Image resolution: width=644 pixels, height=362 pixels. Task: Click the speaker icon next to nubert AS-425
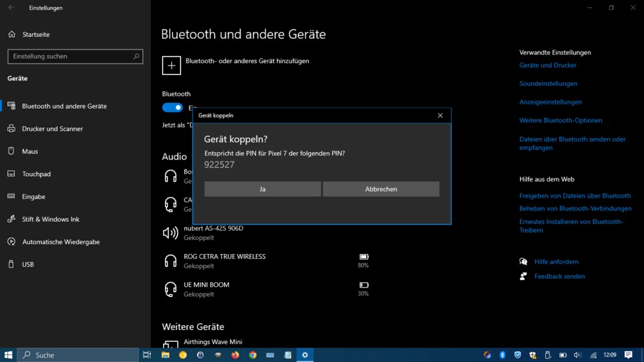click(x=170, y=233)
